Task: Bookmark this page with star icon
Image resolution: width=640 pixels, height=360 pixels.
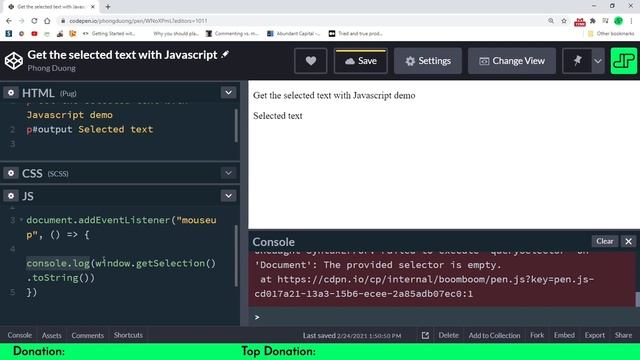Action: point(564,21)
